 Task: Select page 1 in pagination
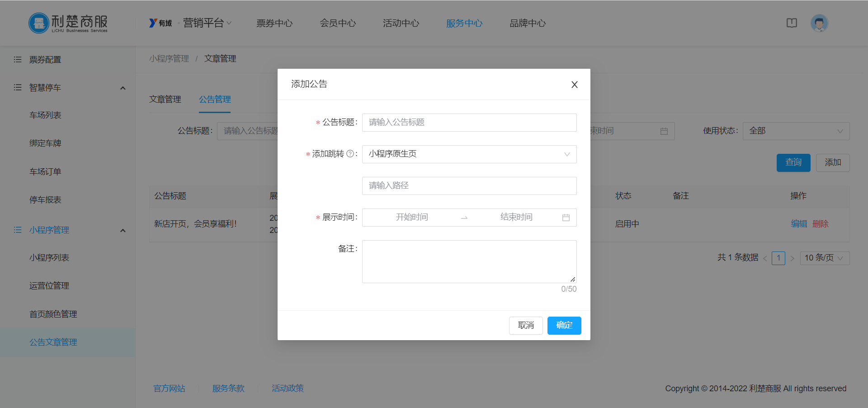[x=778, y=258]
